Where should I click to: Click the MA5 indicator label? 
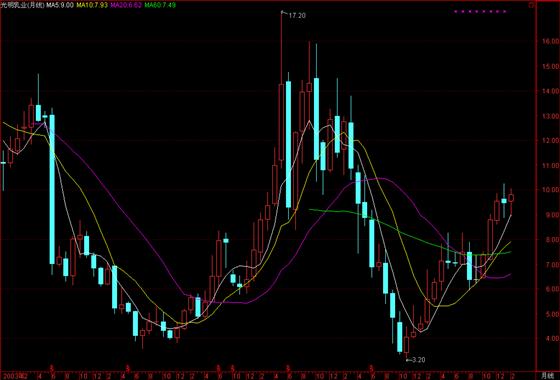pos(60,5)
